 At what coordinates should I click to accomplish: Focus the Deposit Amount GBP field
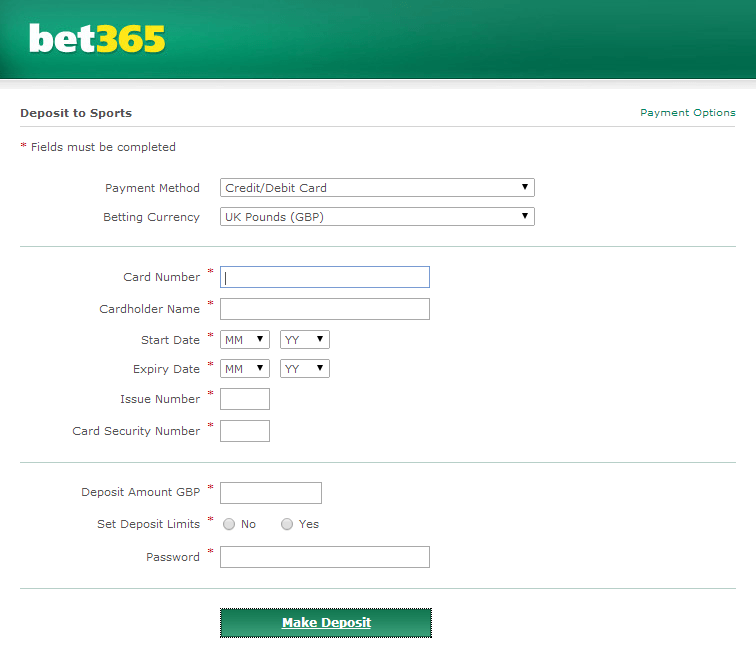click(x=270, y=493)
